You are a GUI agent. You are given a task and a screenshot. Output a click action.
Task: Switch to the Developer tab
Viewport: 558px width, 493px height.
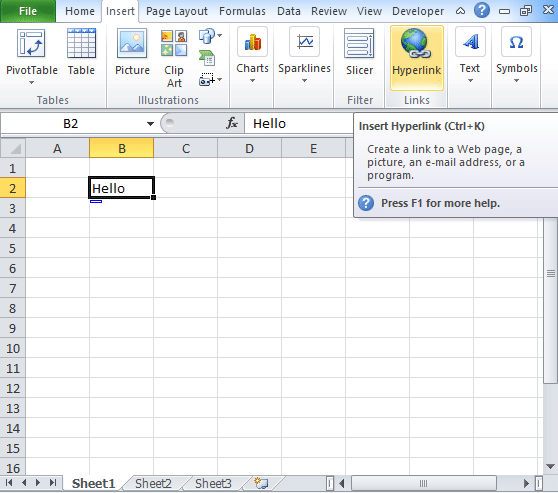[418, 11]
